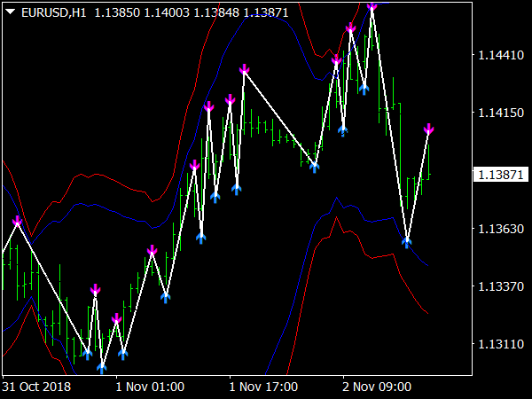Select the topmost magenta arrow at chart's highest peak
The image size is (532, 399).
point(372,5)
